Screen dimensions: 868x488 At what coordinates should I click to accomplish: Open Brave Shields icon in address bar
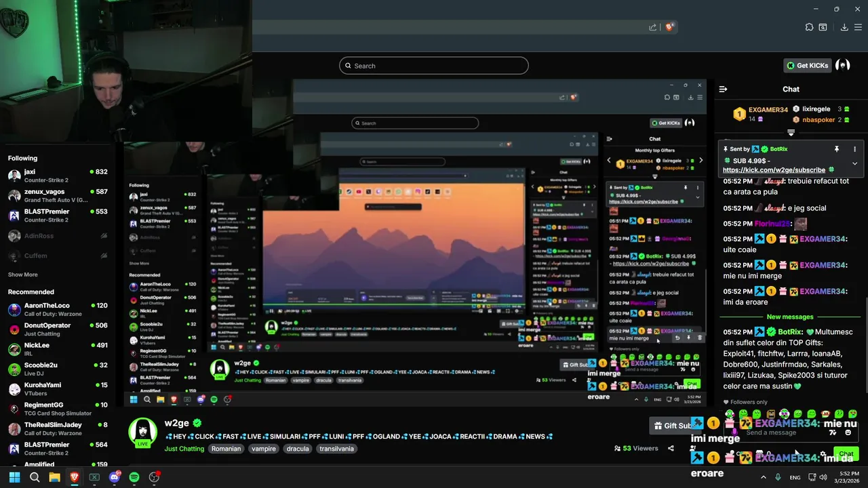click(669, 27)
